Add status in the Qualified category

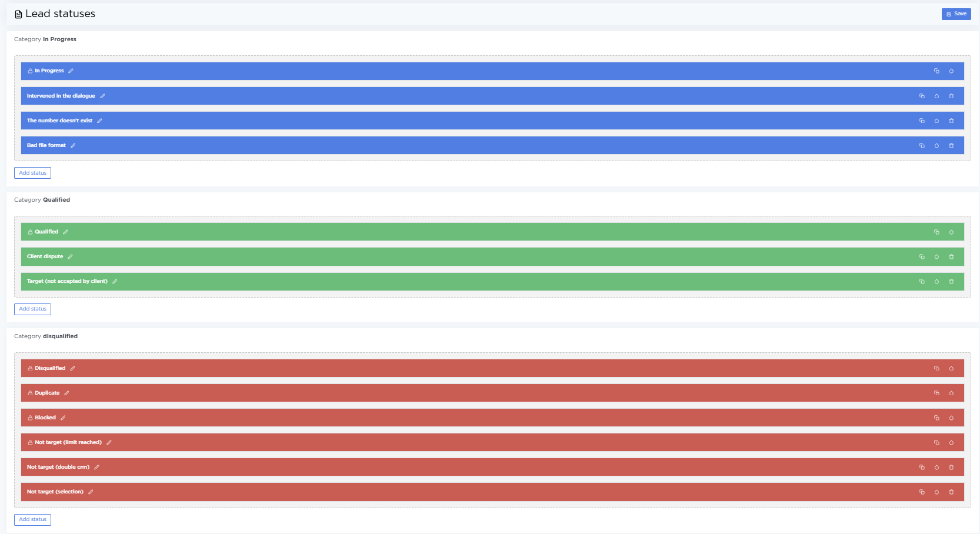tap(32, 309)
